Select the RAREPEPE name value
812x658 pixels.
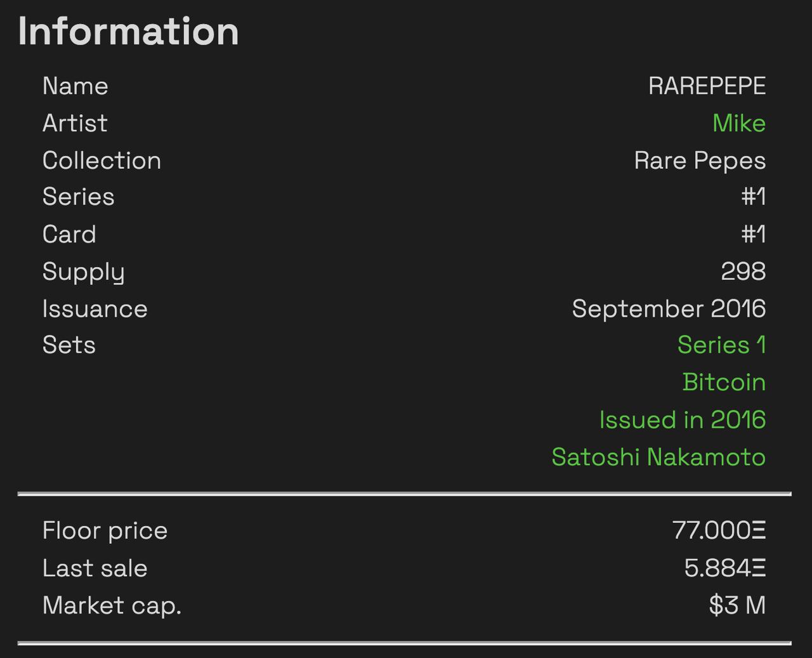click(x=707, y=86)
